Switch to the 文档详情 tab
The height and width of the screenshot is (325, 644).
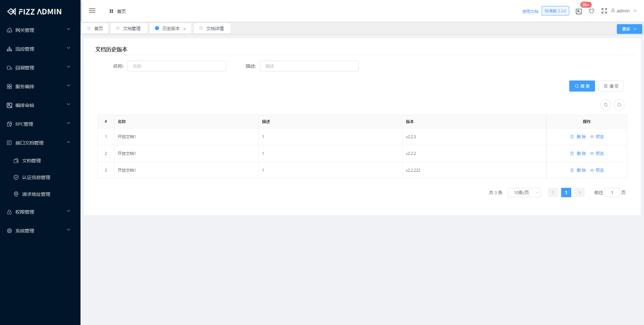pyautogui.click(x=215, y=28)
